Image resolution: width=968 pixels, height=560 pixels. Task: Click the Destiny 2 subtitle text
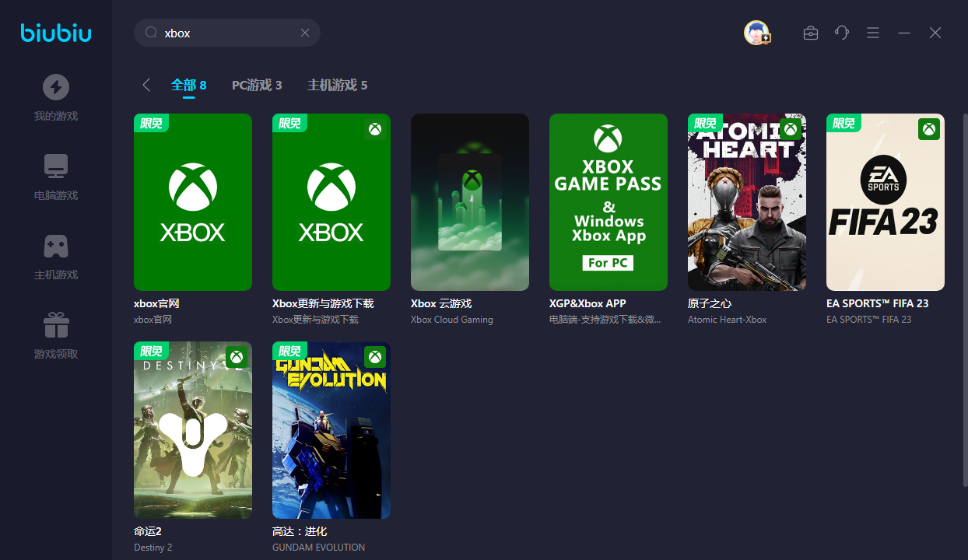pos(153,548)
